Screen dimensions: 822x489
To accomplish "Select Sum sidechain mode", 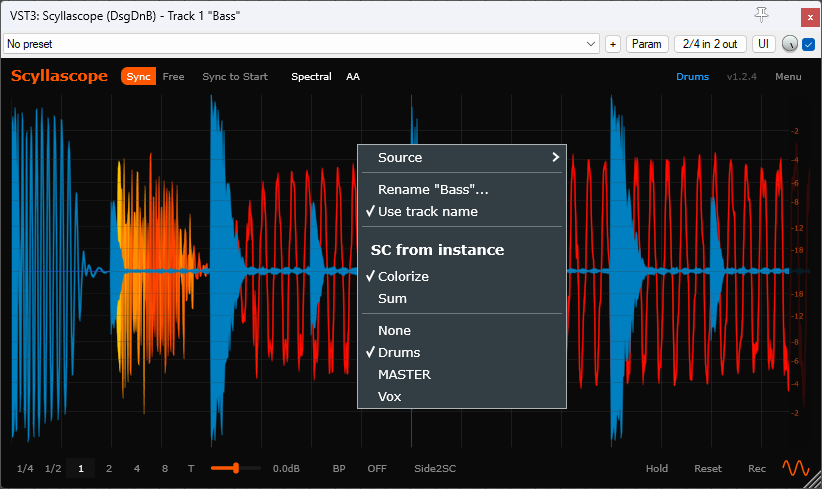I will (x=462, y=298).
